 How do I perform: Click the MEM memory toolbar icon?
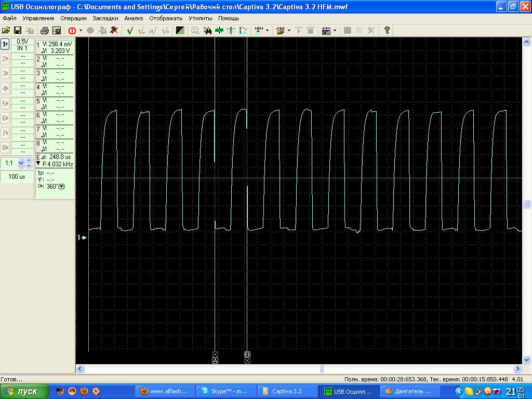(x=259, y=31)
